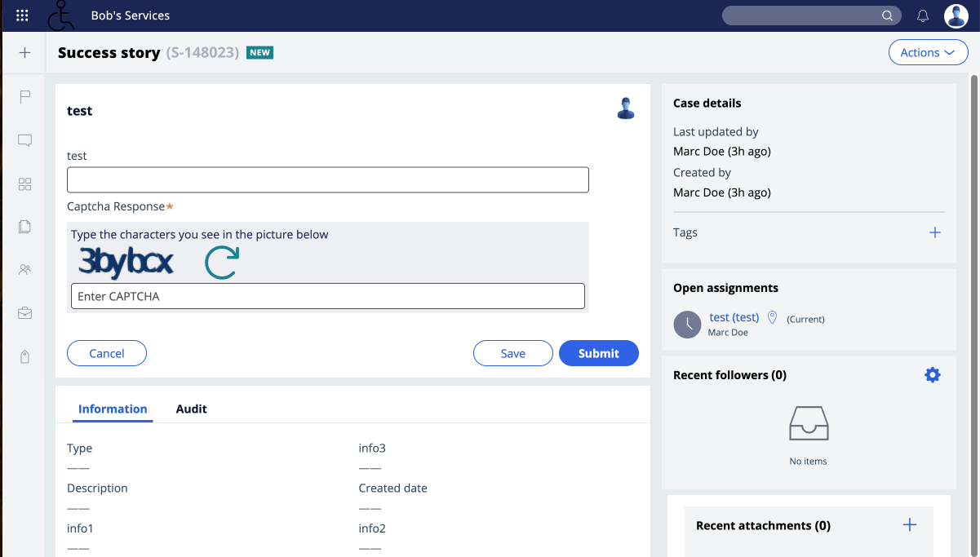Open the people icon in the sidebar
The width and height of the screenshot is (980, 557).
click(x=24, y=269)
